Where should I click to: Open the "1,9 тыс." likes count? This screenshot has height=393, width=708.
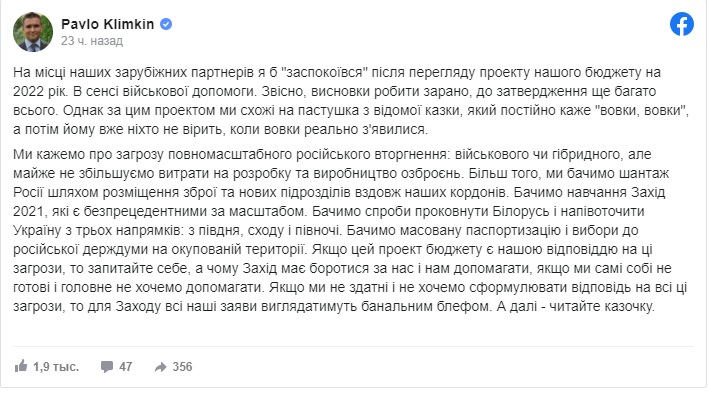(x=56, y=367)
